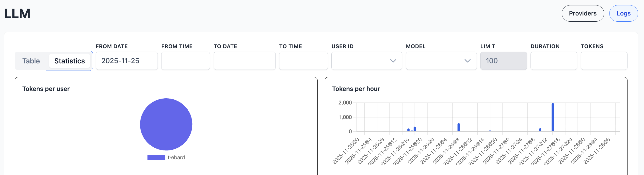Viewport: 644px width, 175px height.
Task: Focus the Tokens filter field
Action: tap(603, 61)
